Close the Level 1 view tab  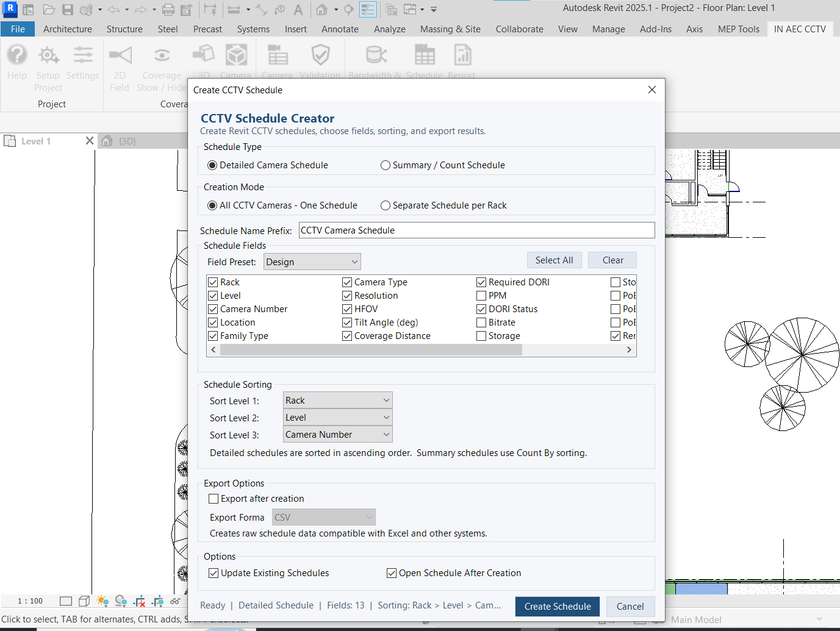90,141
